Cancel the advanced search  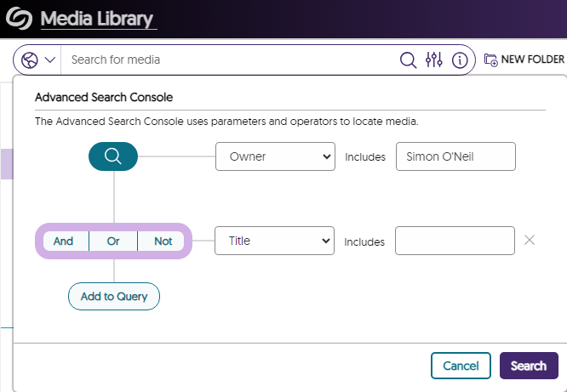coord(461,366)
